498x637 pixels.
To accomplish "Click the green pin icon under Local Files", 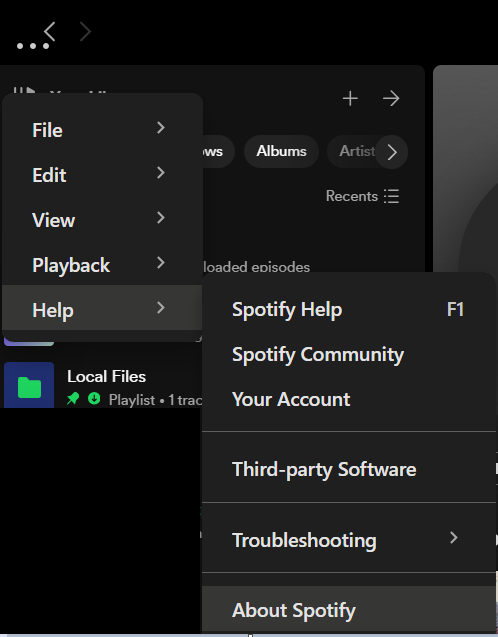I will 73,399.
